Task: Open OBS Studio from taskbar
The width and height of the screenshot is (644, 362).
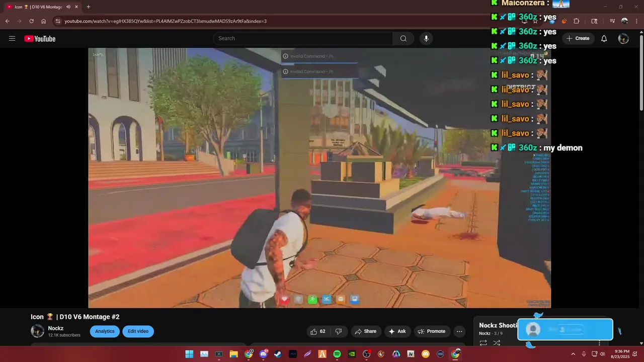Action: [367, 354]
